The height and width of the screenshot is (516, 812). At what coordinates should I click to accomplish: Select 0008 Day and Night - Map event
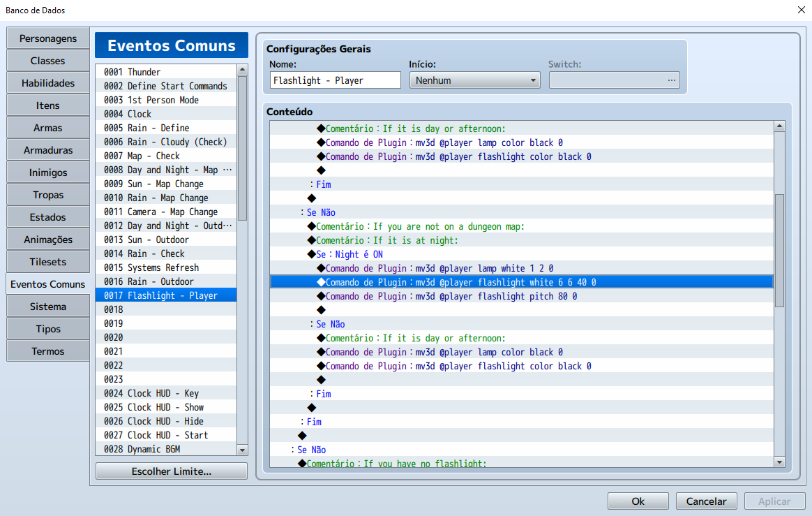[166, 170]
